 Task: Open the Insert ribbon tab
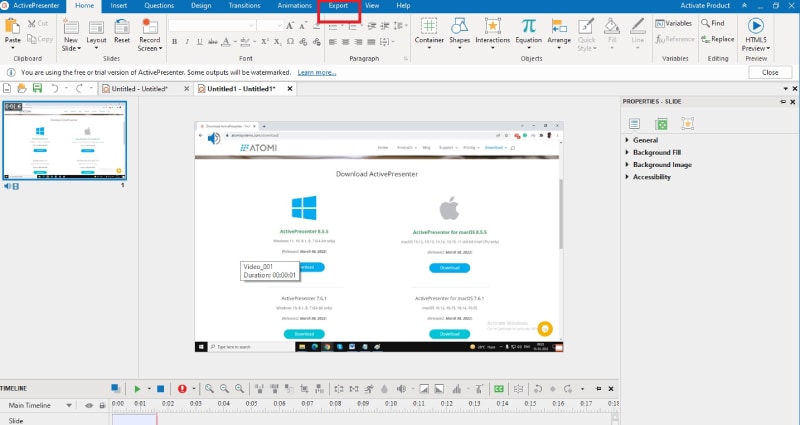(118, 6)
